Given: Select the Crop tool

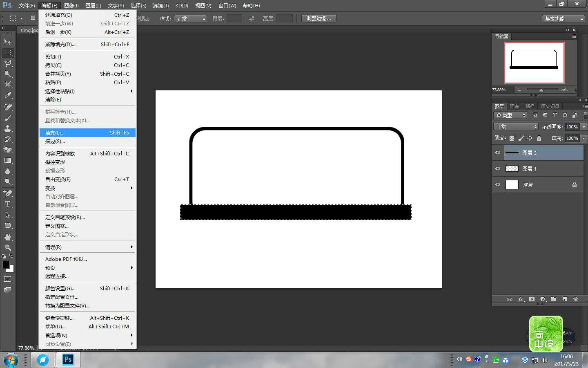Looking at the screenshot, I should (x=8, y=85).
